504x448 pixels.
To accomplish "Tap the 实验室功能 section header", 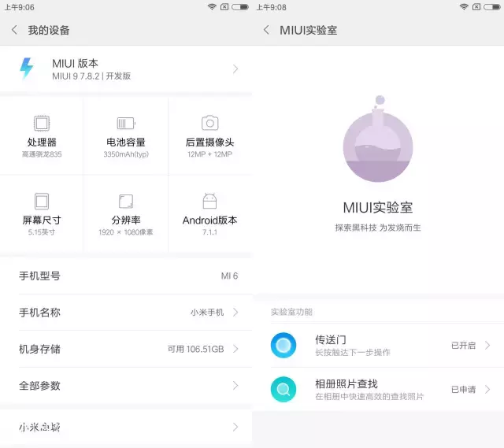I will (291, 312).
